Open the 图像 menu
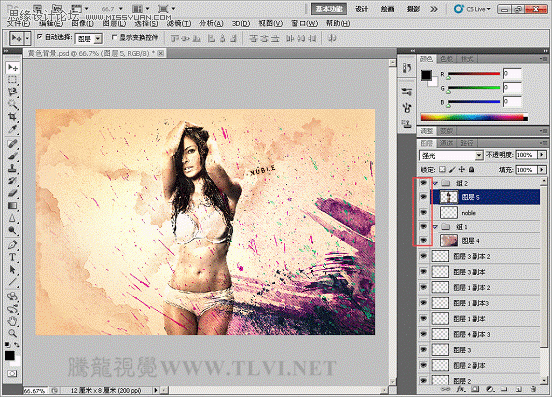Image resolution: width=552 pixels, height=397 pixels. pyautogui.click(x=82, y=23)
